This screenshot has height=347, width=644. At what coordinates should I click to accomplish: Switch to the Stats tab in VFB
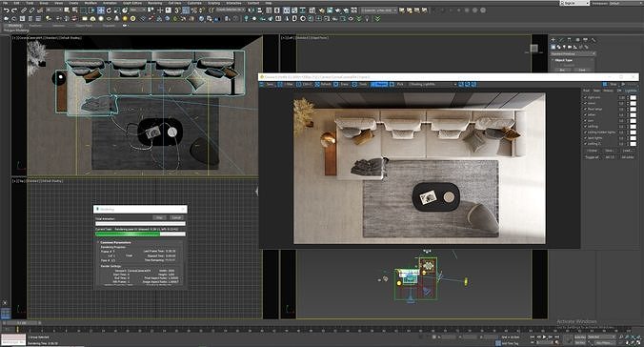coord(596,91)
